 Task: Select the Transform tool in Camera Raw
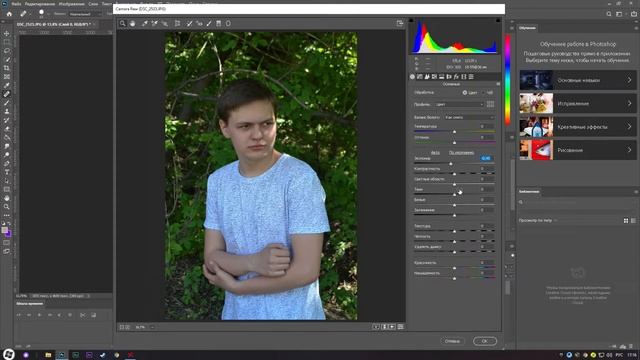pyautogui.click(x=178, y=24)
